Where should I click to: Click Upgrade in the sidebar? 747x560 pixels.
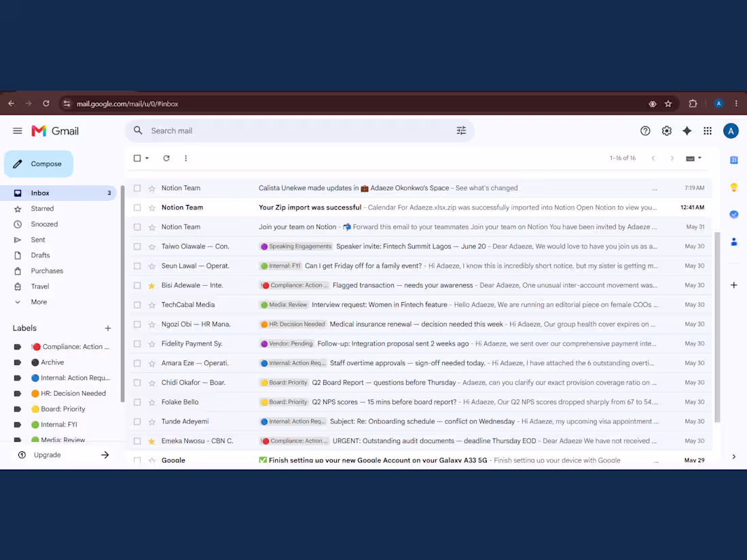point(47,455)
